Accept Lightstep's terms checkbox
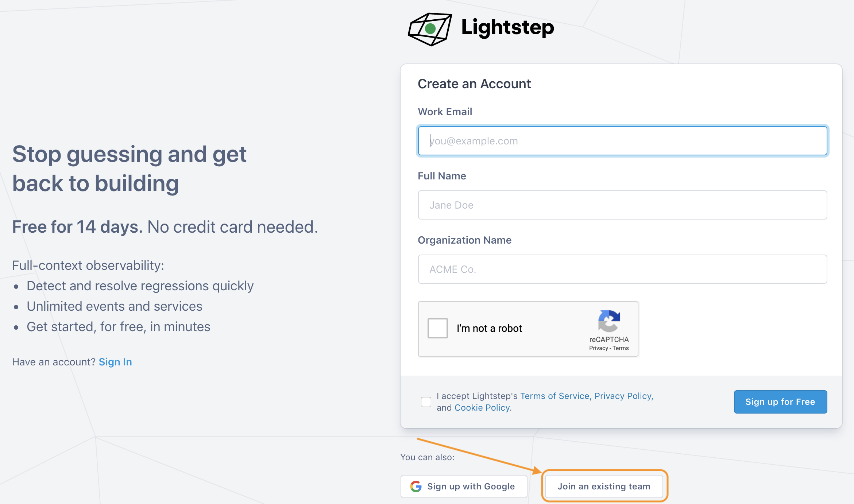The image size is (854, 504). [426, 402]
